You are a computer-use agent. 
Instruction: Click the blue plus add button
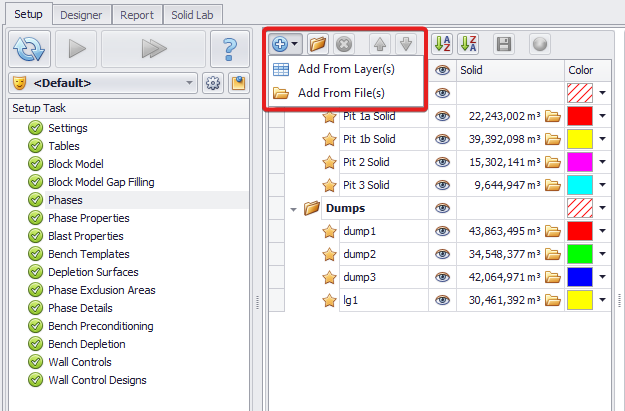coord(280,44)
